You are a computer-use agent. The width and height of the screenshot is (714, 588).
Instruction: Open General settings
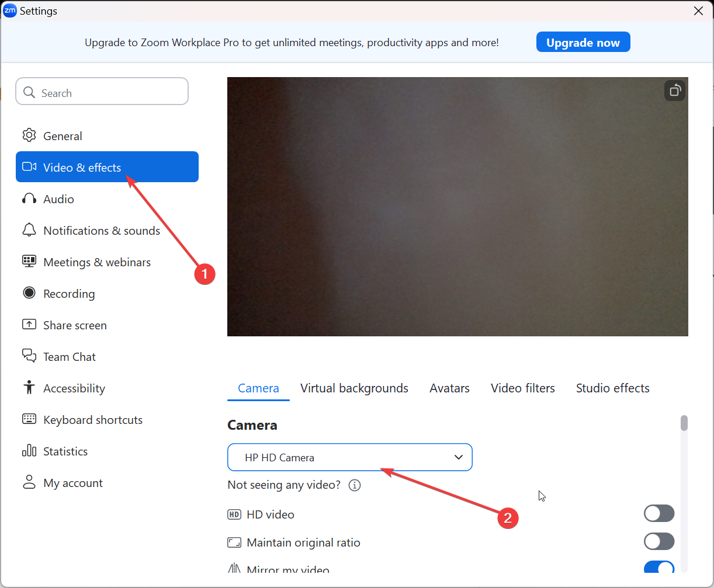click(107, 135)
